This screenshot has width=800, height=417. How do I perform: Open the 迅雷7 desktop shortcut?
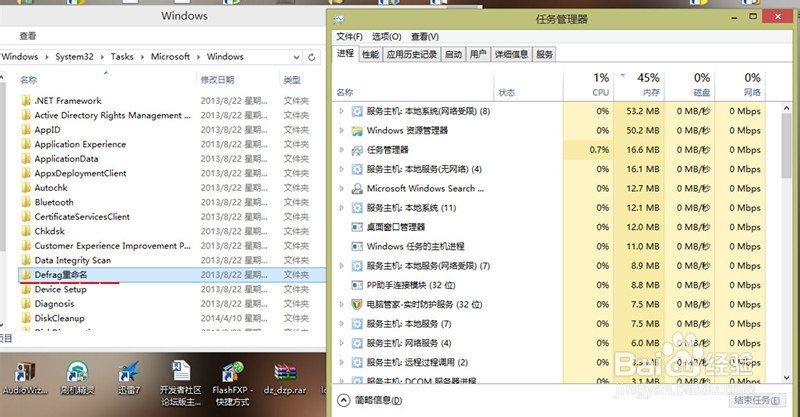pos(129,379)
